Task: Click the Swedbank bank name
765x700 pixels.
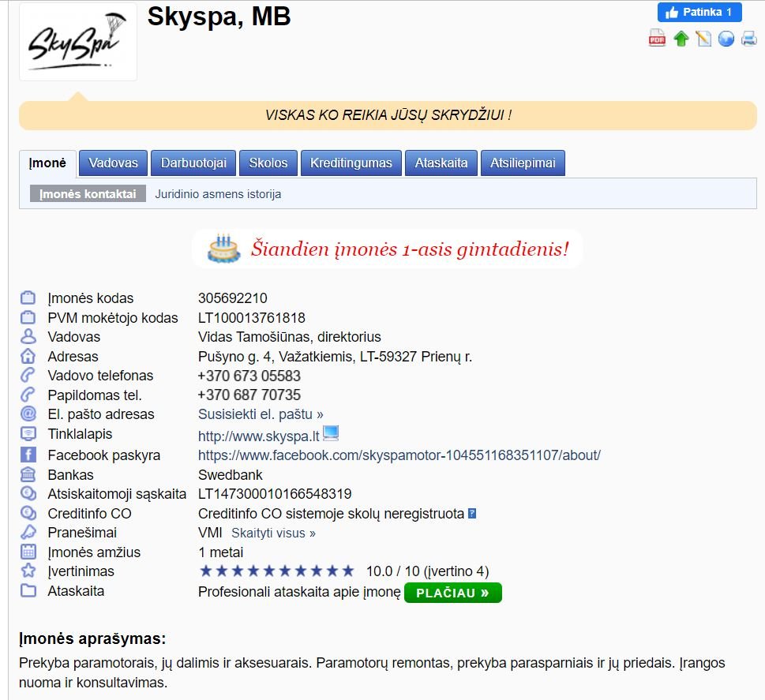Action: tap(231, 474)
